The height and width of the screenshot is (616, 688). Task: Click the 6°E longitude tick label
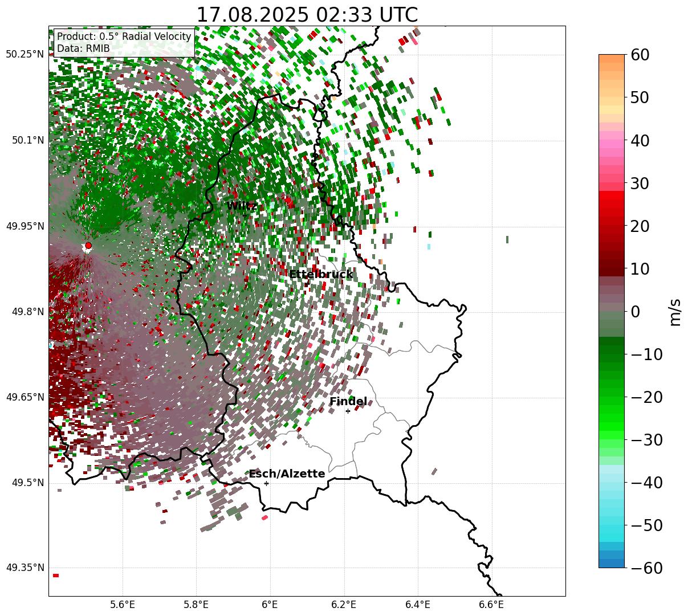270,605
